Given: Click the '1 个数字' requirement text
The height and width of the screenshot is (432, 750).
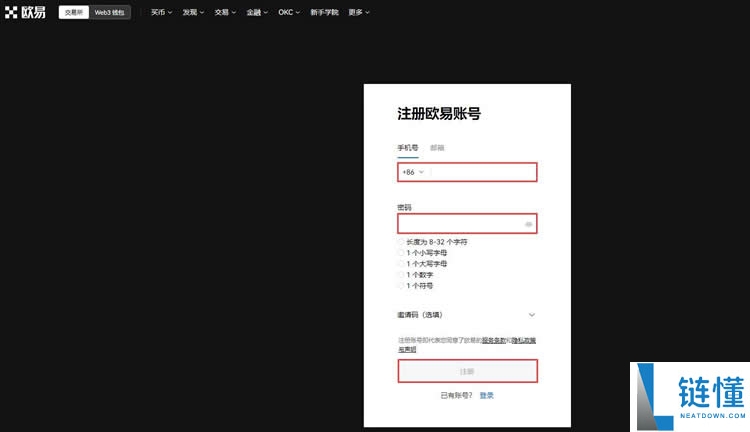Looking at the screenshot, I should pos(419,275).
